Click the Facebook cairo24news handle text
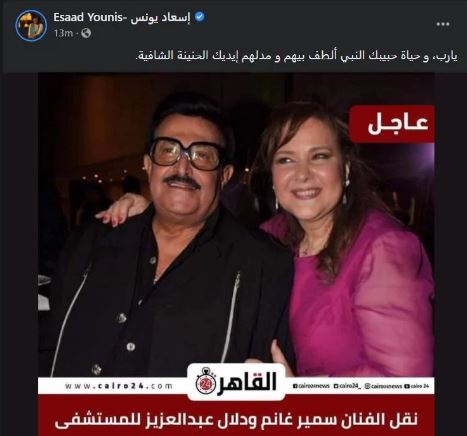The width and height of the screenshot is (467, 436). pos(314,386)
